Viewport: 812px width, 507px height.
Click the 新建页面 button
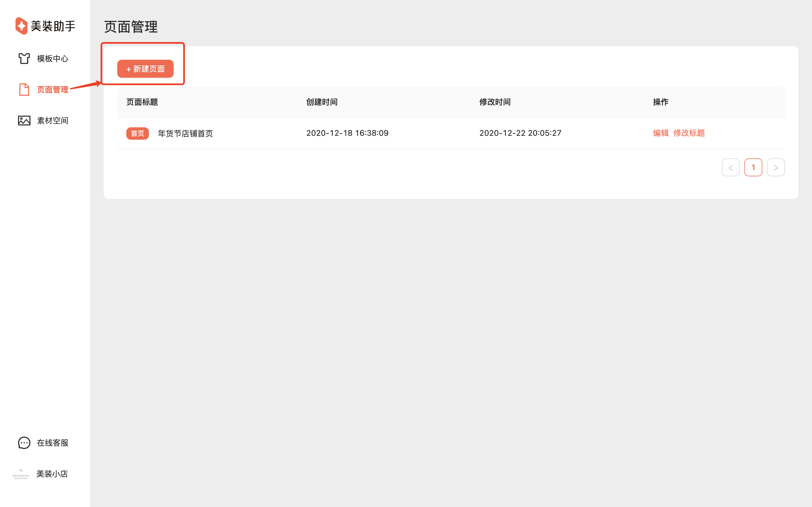145,69
